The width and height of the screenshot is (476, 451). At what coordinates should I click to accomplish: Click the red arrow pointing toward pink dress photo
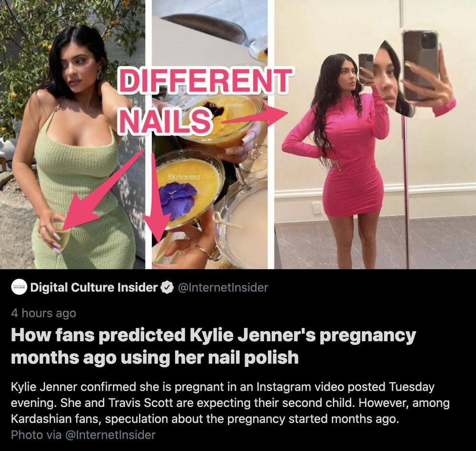tap(254, 116)
